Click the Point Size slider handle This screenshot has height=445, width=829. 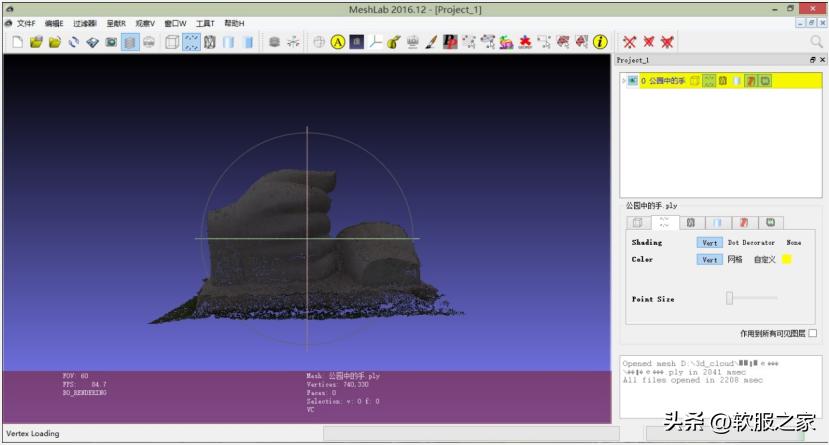click(x=730, y=298)
